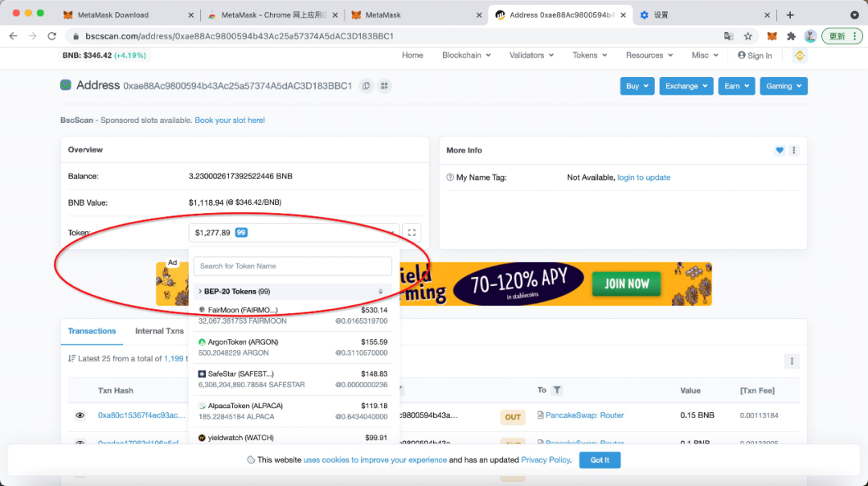Open the Tokens dropdown menu
Screen dimensions: 868x486
[590, 55]
